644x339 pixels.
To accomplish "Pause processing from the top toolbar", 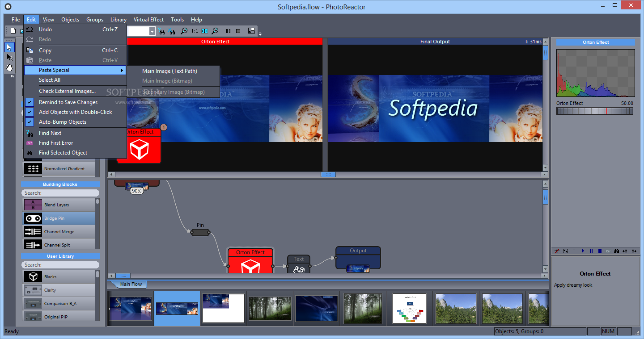I will 228,31.
